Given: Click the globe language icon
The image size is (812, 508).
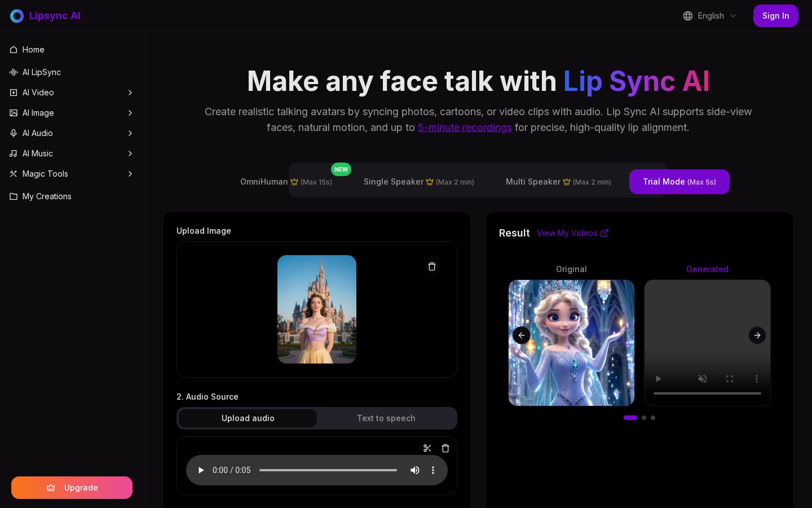Looking at the screenshot, I should point(688,16).
